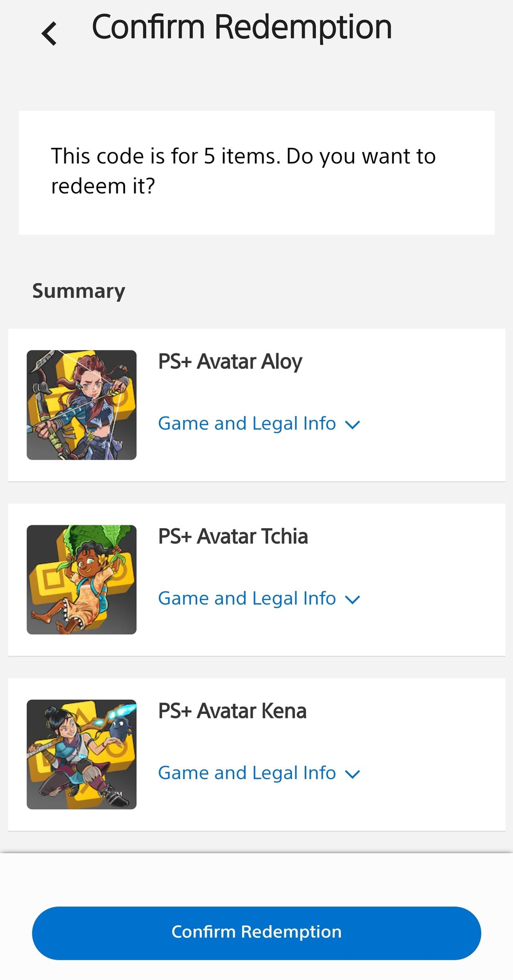
Task: Expand the chevron beside Kena's legal info
Action: coord(353,775)
